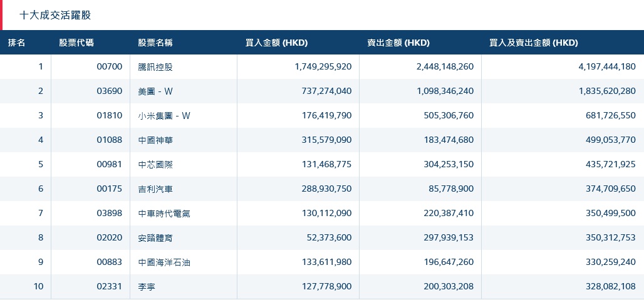Click total amount 435,721,925
The height and width of the screenshot is (300, 644).
611,165
